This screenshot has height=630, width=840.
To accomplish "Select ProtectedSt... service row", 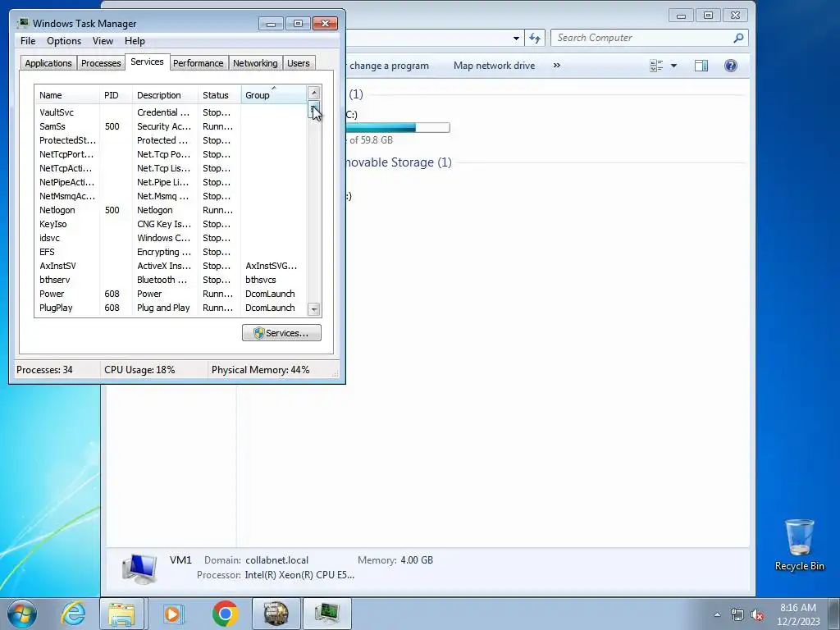I will pos(171,140).
